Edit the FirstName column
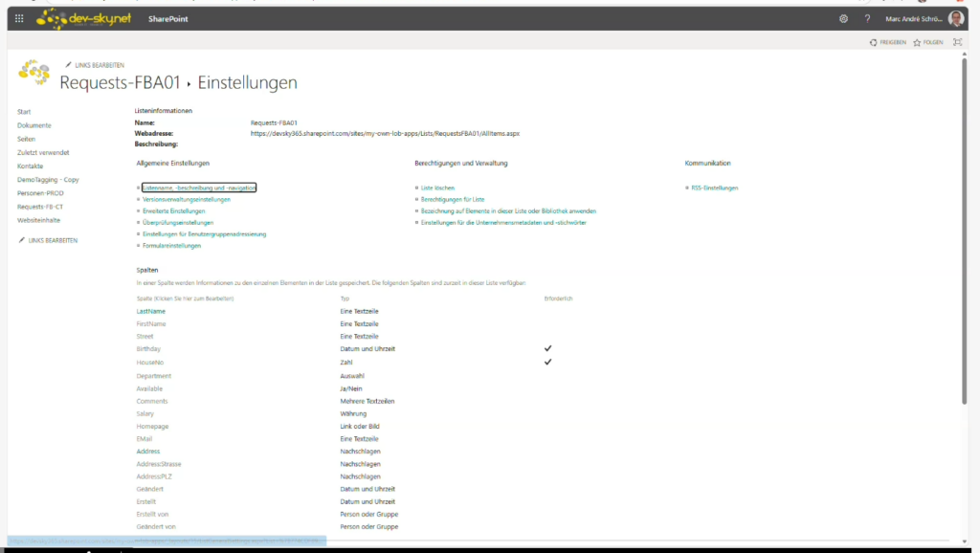Screen dimensions: 980x553 (x=151, y=323)
